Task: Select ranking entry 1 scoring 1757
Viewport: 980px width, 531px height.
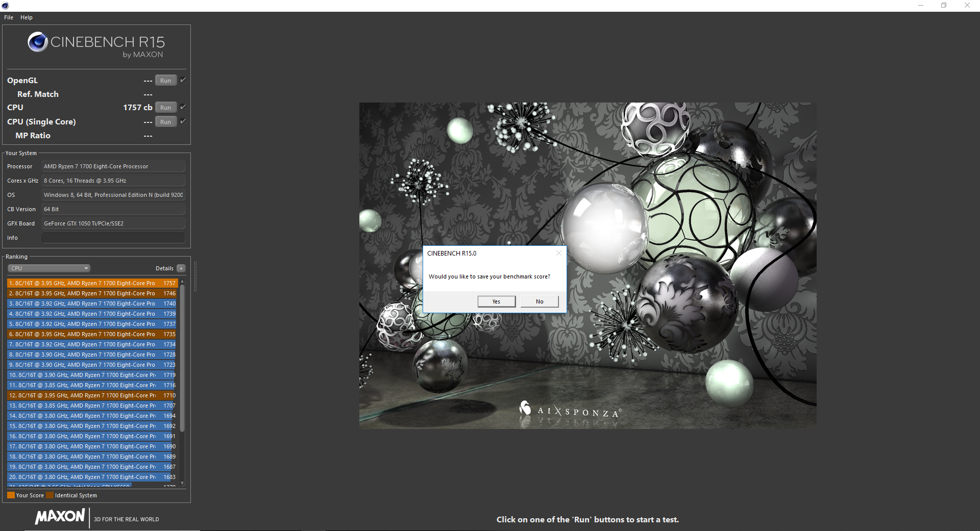Action: point(92,283)
